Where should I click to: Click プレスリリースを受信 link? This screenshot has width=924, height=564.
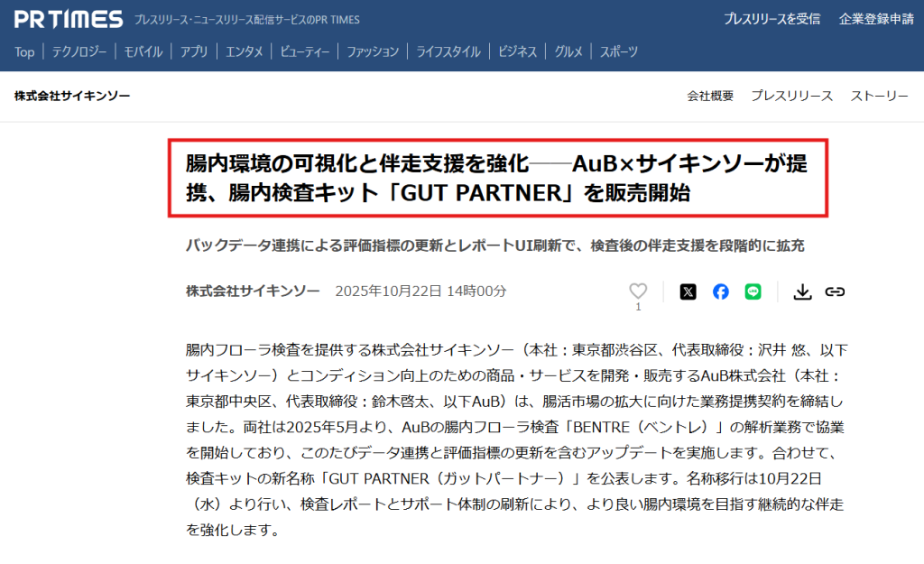[x=772, y=19]
